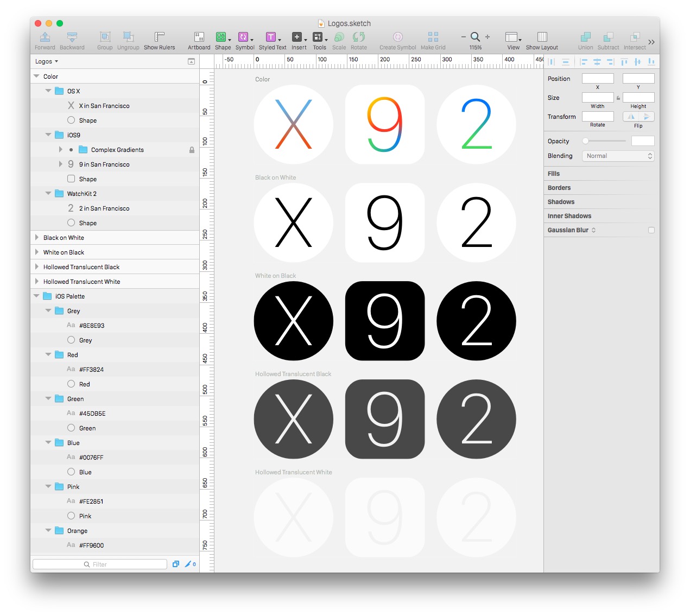Collapse the OS X group

(x=48, y=91)
